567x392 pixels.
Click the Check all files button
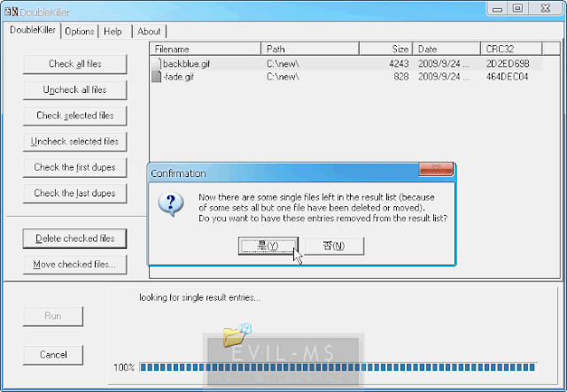[x=74, y=64]
